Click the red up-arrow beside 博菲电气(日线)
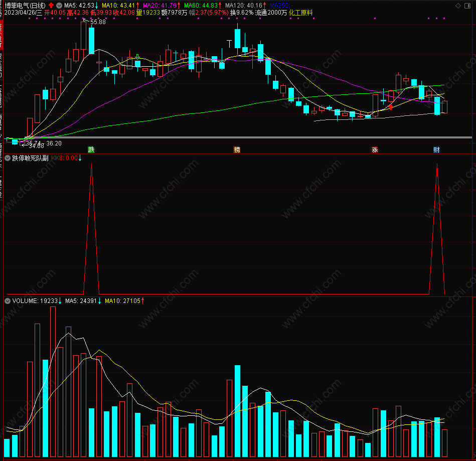476x461 pixels. [51, 6]
